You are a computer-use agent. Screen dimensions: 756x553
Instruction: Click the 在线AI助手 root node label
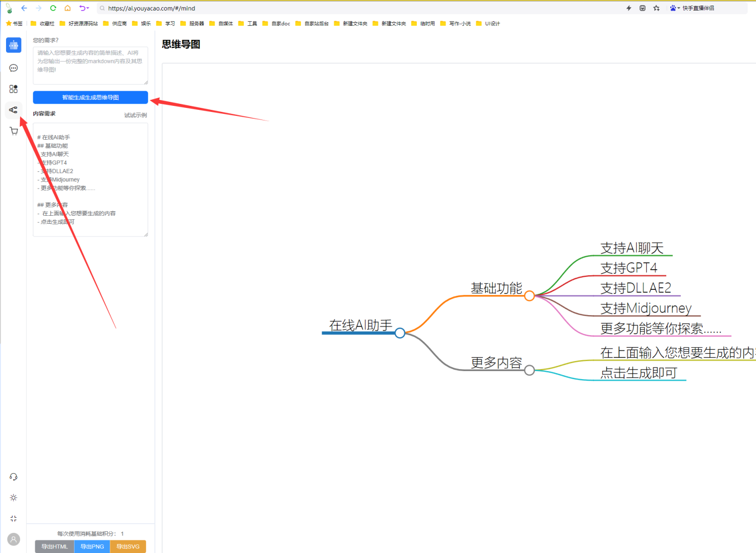361,325
